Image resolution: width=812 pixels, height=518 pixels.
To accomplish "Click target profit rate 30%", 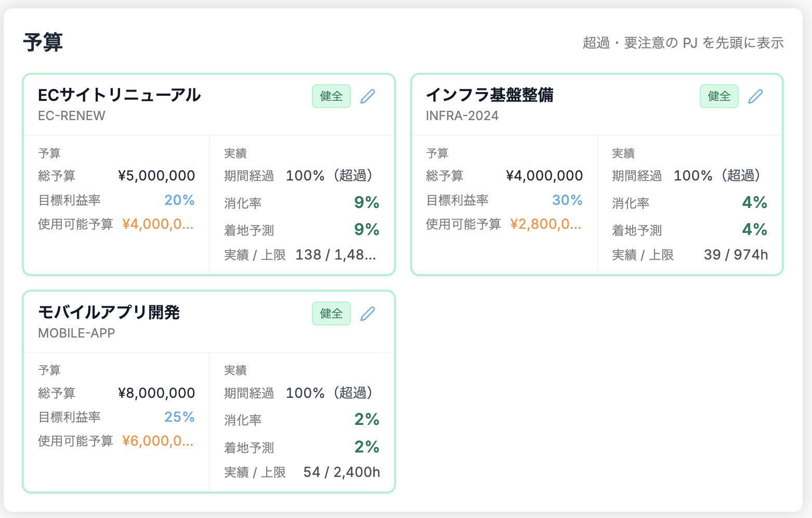I will [x=567, y=200].
